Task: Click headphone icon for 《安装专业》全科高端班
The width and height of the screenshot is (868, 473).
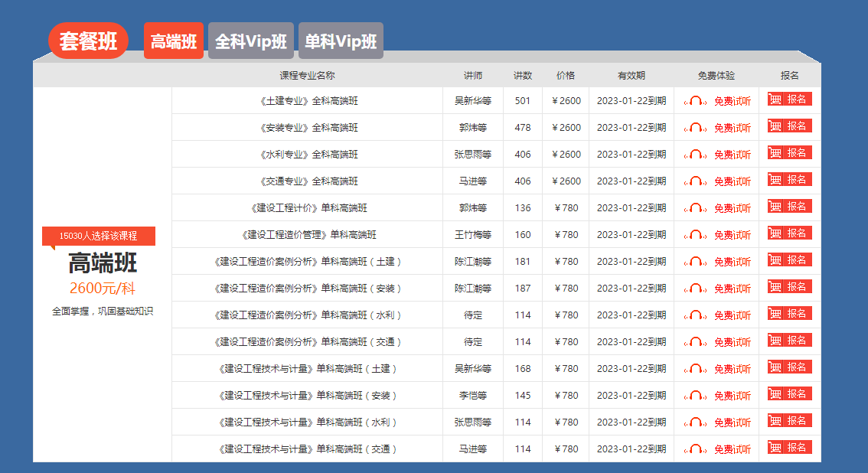Action: [x=695, y=128]
